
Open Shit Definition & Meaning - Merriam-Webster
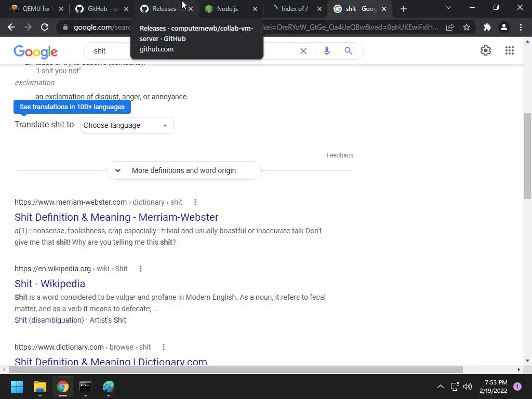(116, 217)
